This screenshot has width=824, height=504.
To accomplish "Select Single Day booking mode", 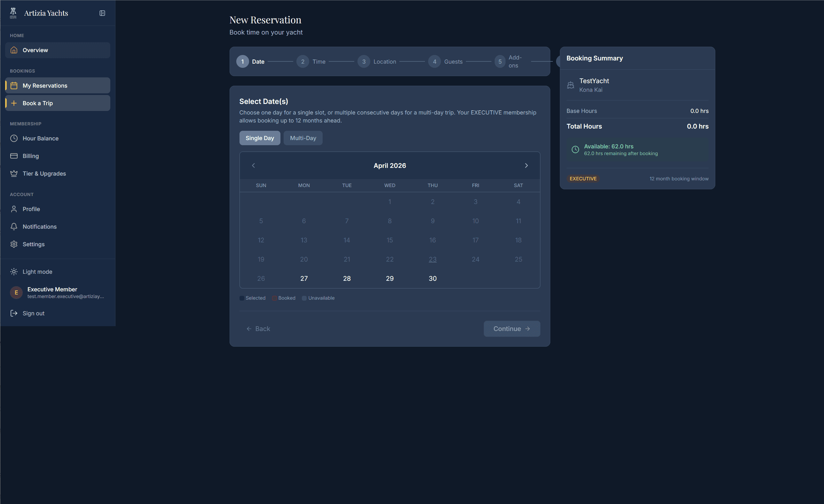I will [x=260, y=138].
